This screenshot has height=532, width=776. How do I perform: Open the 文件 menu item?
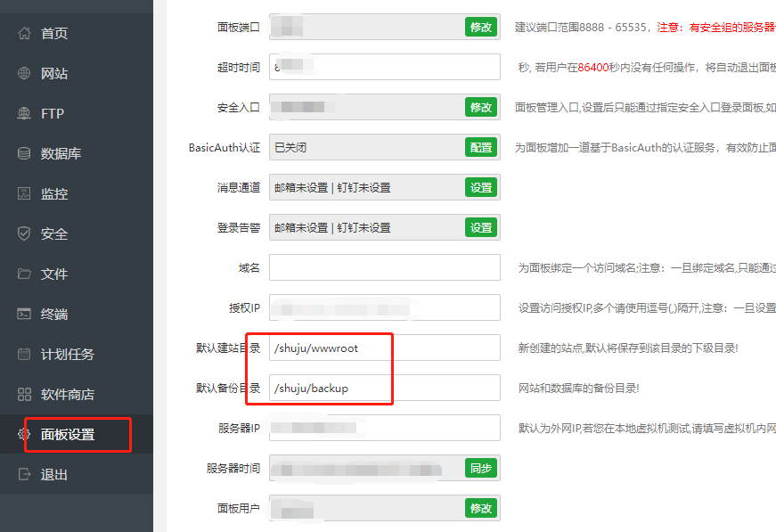[77, 274]
